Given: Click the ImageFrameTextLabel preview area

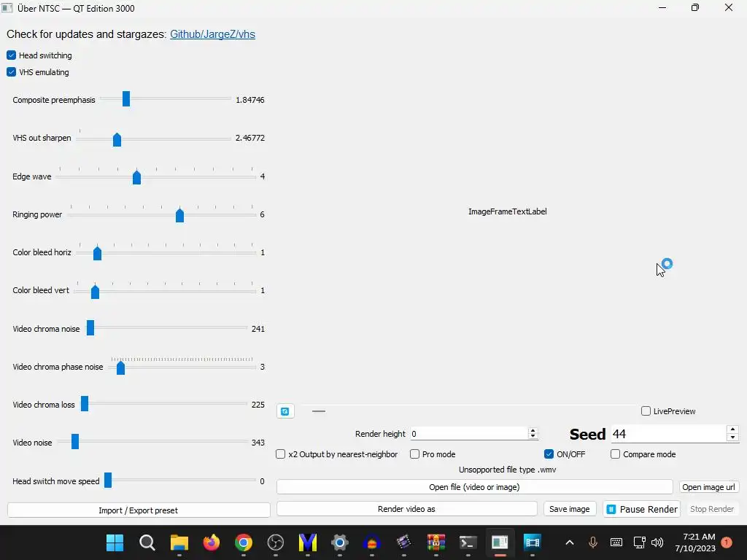Looking at the screenshot, I should coord(508,211).
